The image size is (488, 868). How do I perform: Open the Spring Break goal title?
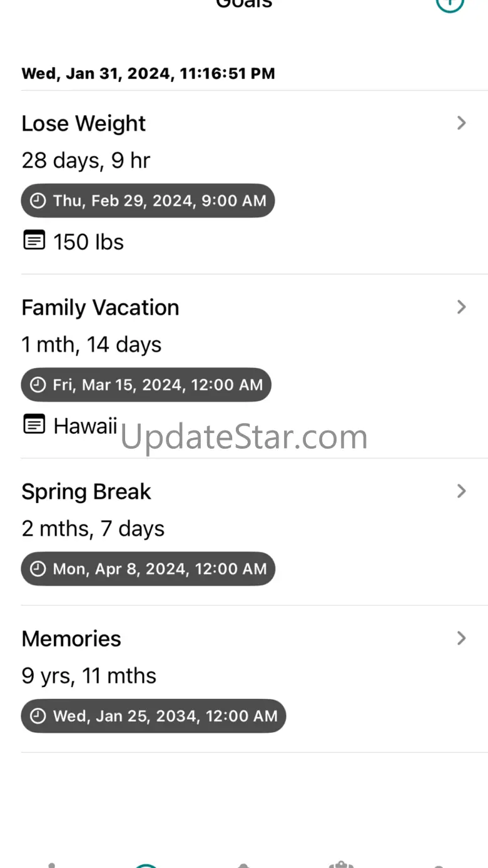click(86, 492)
